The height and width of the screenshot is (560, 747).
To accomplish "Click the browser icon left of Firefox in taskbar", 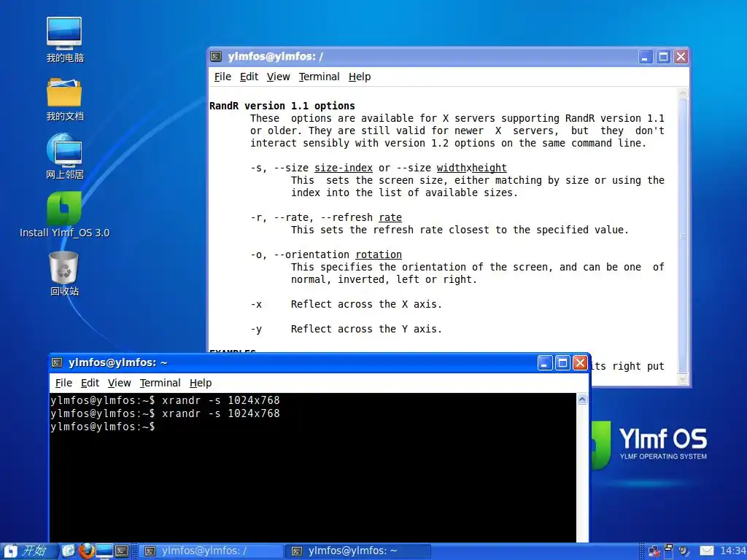I will tap(69, 551).
